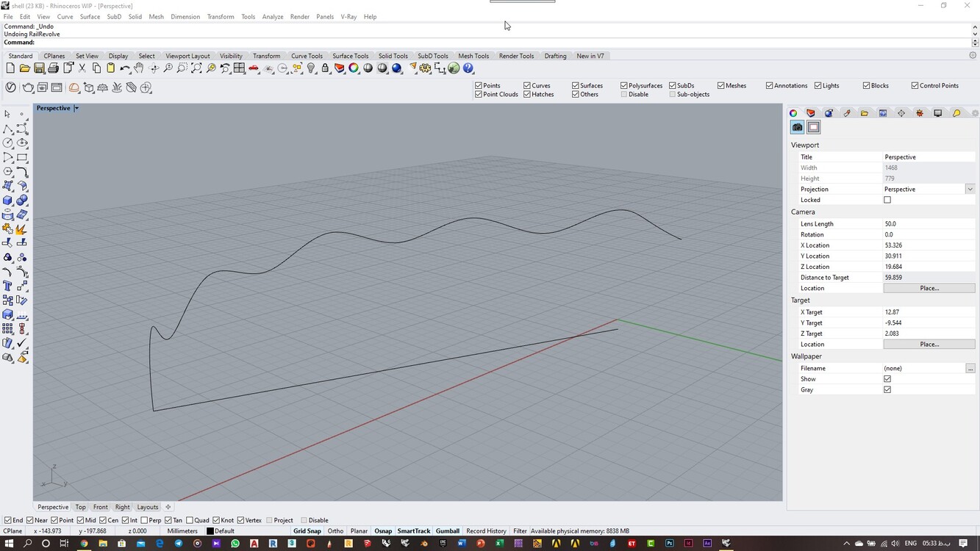Select the Circle tool in the left toolbar

(x=7, y=143)
